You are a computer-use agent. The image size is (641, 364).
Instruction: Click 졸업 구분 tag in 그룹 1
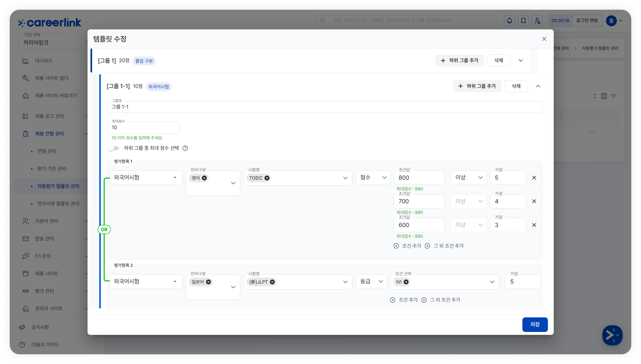point(144,61)
